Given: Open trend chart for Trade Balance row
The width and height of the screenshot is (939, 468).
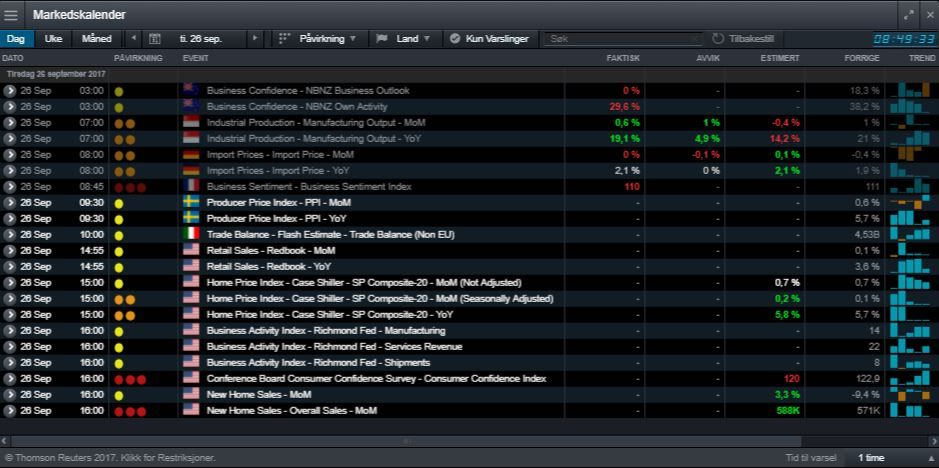Looking at the screenshot, I should click(x=910, y=234).
